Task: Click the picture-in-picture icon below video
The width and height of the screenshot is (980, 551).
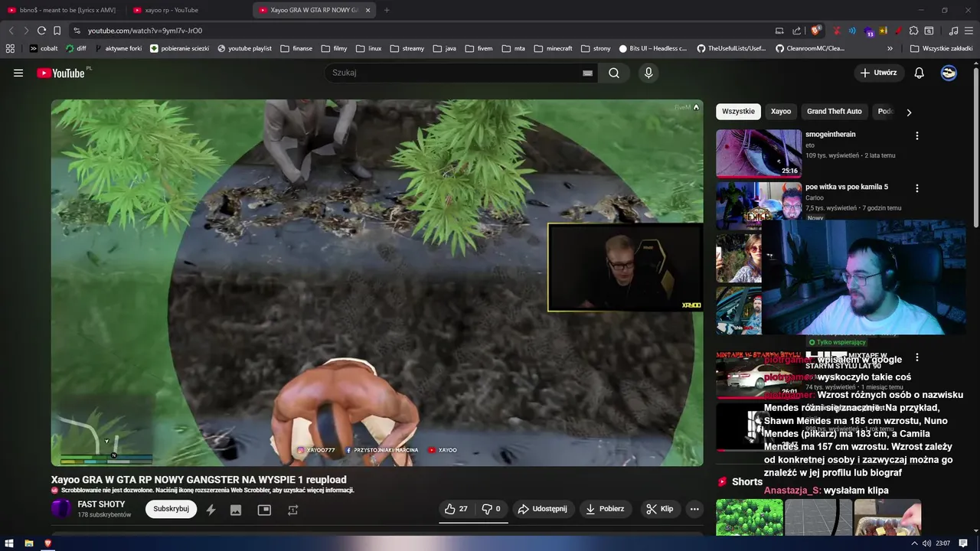Action: coord(264,510)
